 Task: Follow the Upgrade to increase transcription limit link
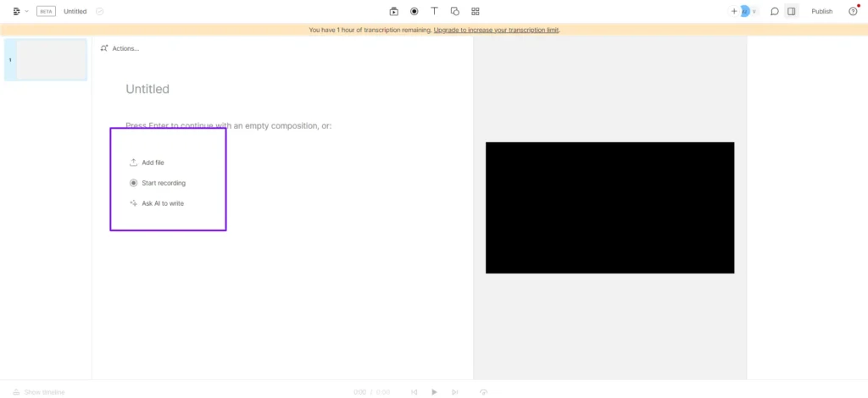pos(496,30)
